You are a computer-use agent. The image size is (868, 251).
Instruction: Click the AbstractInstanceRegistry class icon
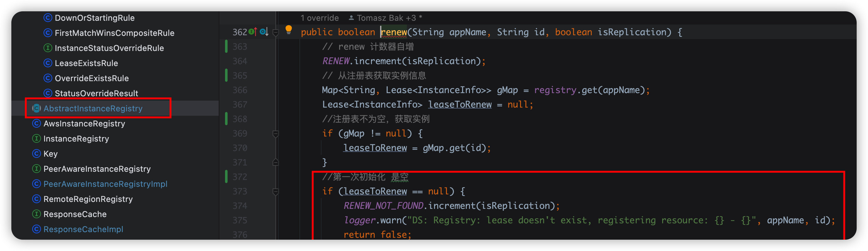click(x=36, y=108)
